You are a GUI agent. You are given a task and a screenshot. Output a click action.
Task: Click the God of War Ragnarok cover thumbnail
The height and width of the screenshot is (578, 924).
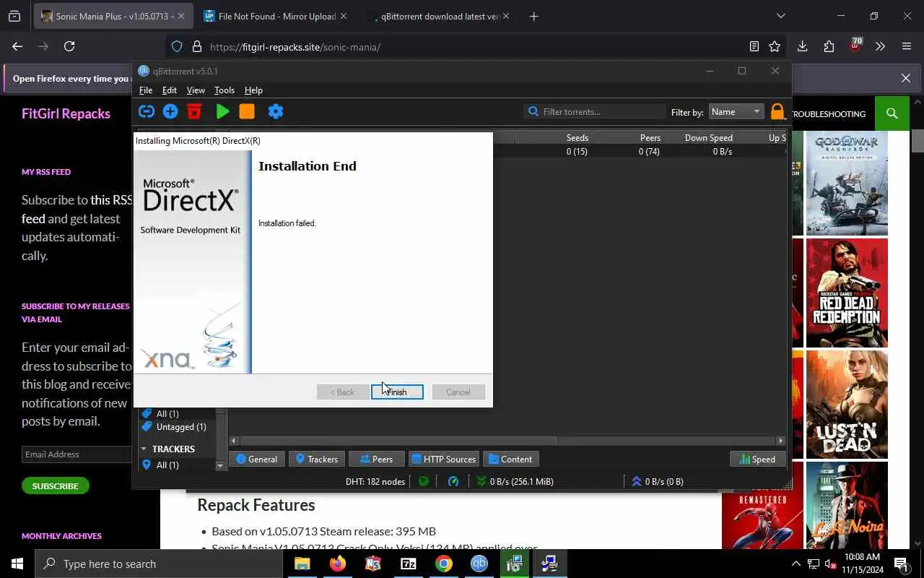(x=847, y=182)
